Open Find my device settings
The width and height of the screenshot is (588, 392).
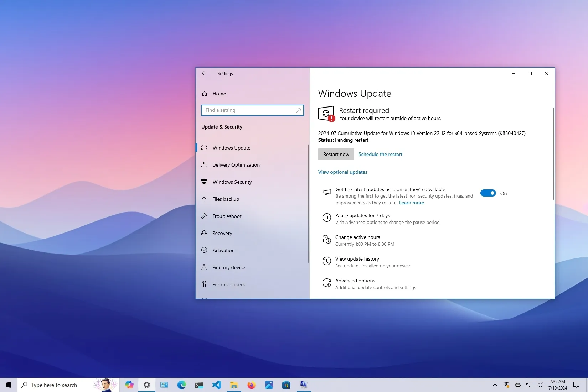228,267
